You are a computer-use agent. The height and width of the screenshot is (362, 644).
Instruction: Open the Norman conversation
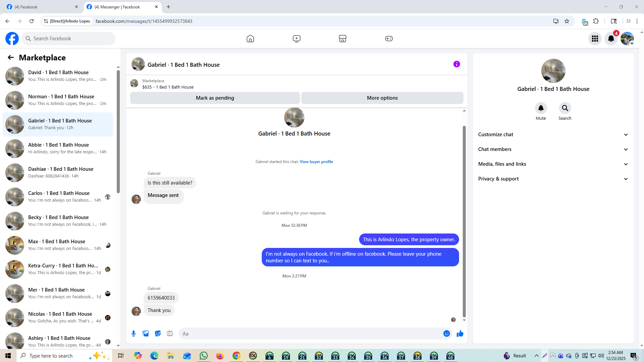point(58,100)
